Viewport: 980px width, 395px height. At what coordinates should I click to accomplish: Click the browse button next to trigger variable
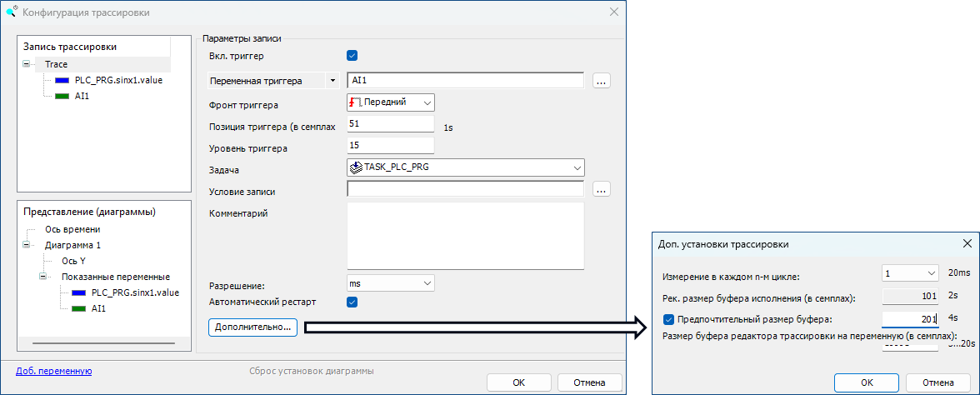tap(602, 81)
